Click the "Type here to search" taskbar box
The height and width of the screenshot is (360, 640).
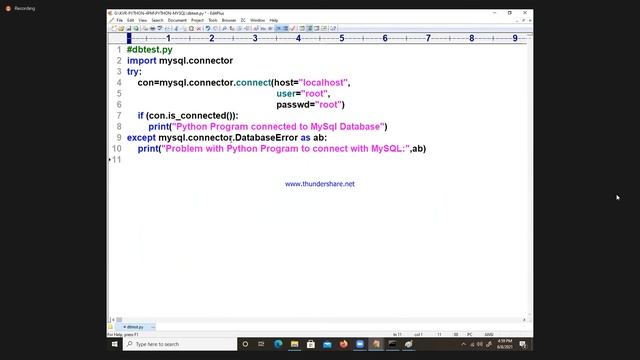[180, 344]
